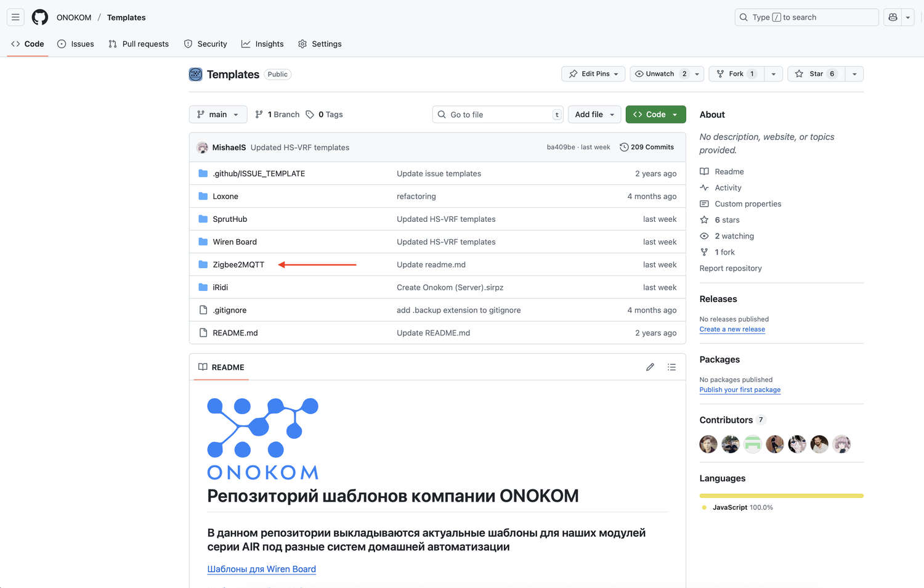Open the SprutHub folder
Screen dimensions: 924x588
[x=230, y=219]
